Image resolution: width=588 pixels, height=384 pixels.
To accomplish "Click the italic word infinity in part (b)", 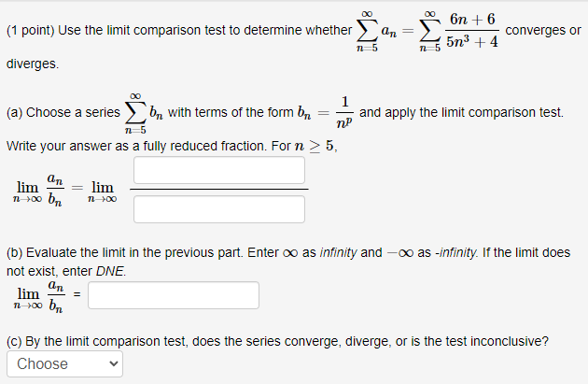I will click(x=338, y=252).
